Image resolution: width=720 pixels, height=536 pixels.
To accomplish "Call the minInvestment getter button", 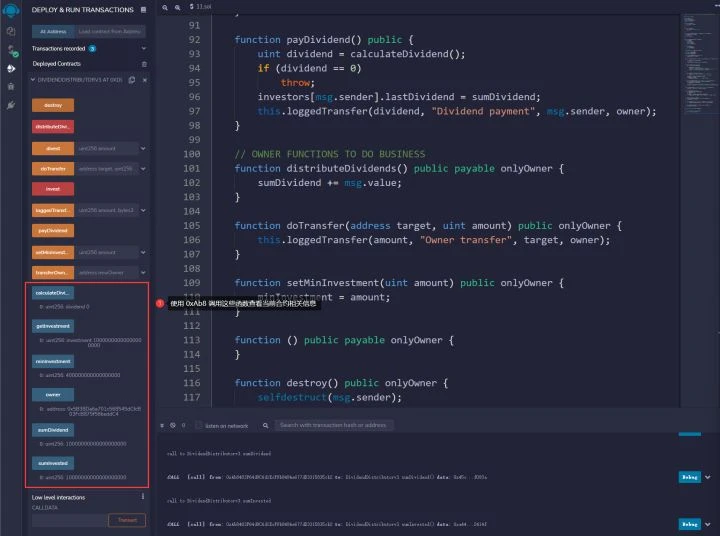I will (x=53, y=361).
